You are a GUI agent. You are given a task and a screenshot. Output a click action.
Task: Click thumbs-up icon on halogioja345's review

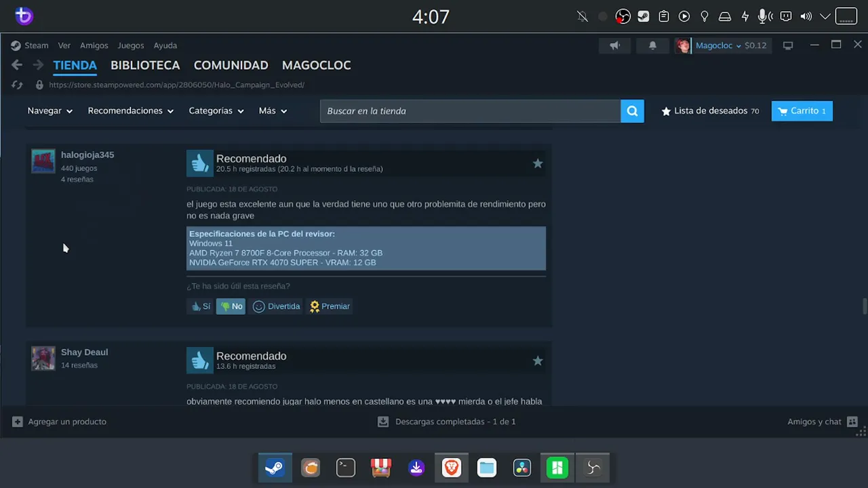(200, 163)
